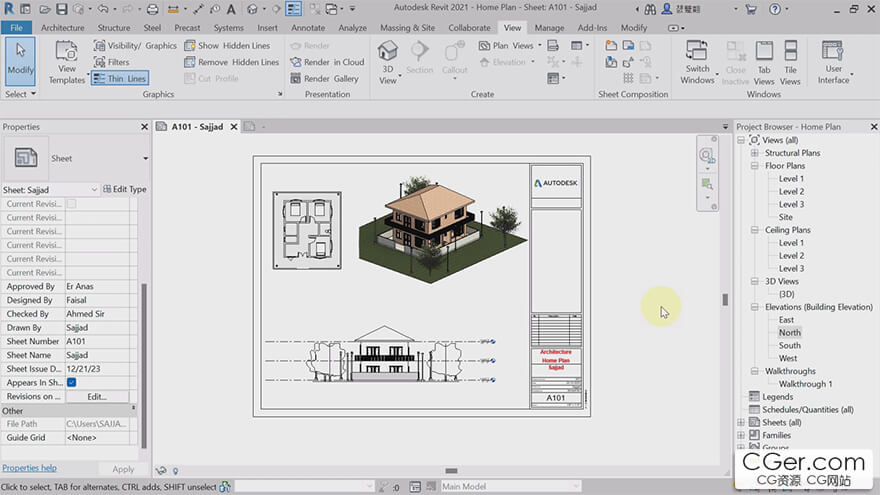Expand the Structural Plans tree node
880x495 pixels.
(x=755, y=153)
